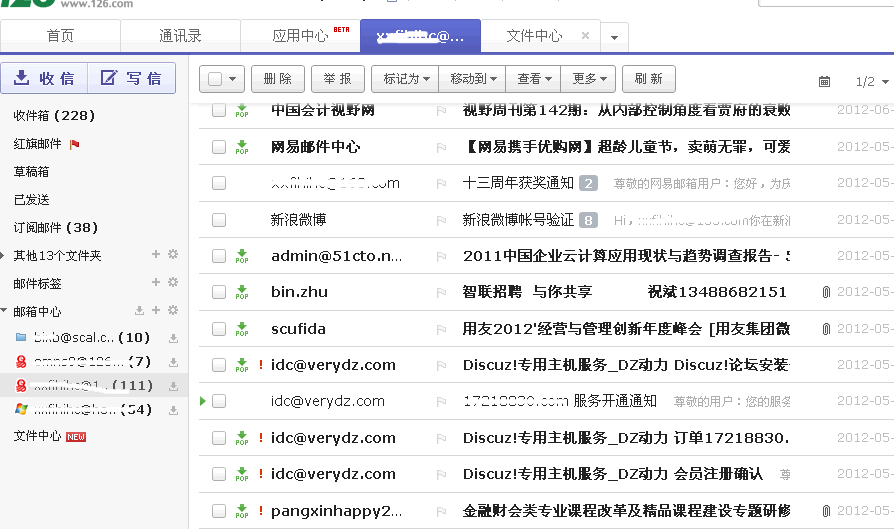Flag the 新浪微博 email

[x=441, y=220]
